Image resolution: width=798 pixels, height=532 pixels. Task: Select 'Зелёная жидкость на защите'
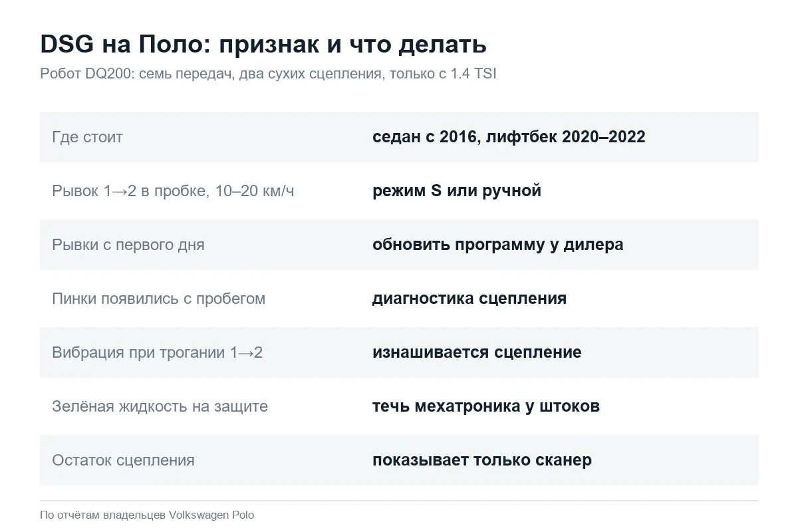[x=160, y=406]
